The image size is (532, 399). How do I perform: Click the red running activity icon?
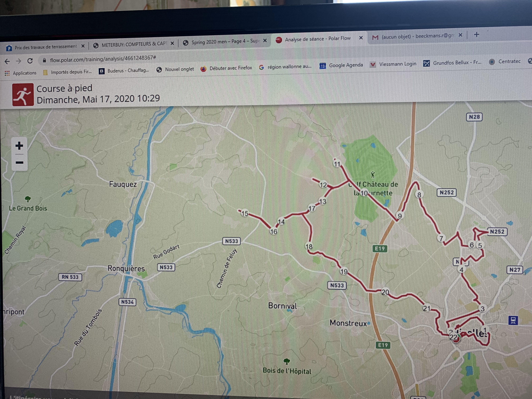click(x=23, y=95)
